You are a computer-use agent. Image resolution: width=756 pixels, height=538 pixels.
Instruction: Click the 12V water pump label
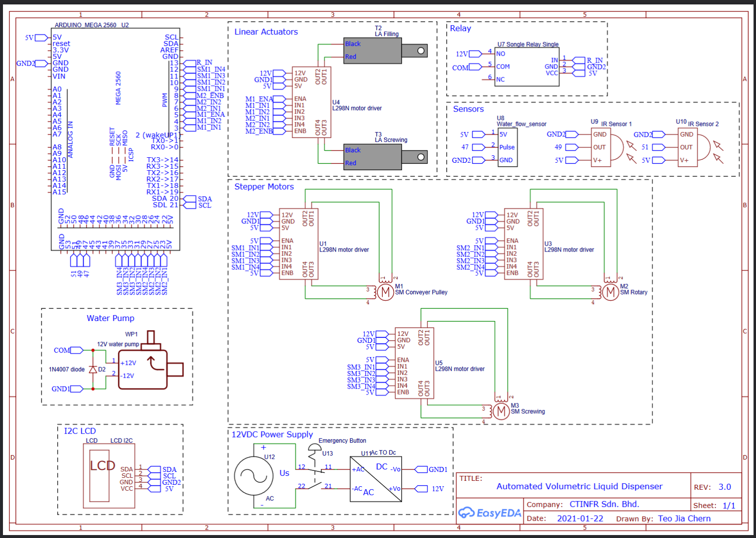[x=118, y=344]
